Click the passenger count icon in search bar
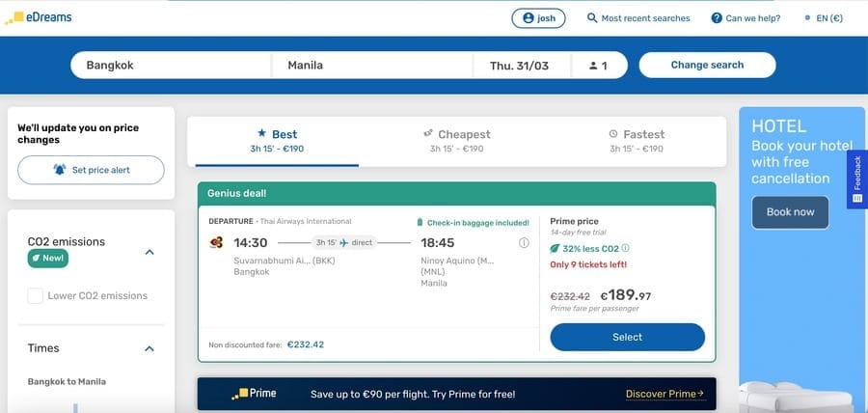Screen dimensions: 868x413 pos(593,66)
